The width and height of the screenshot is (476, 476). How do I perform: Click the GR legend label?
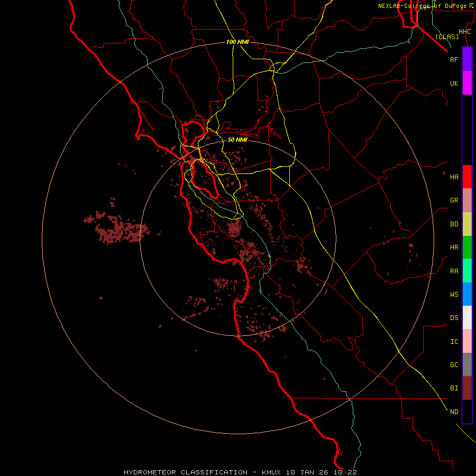pyautogui.click(x=454, y=200)
